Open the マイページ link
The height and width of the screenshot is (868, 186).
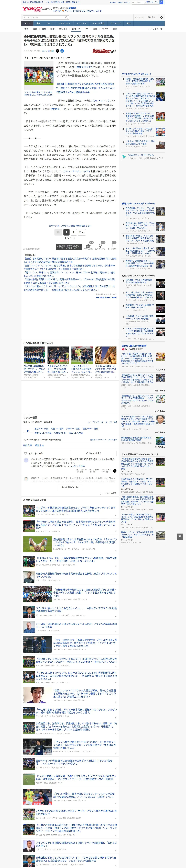pos(139,17)
